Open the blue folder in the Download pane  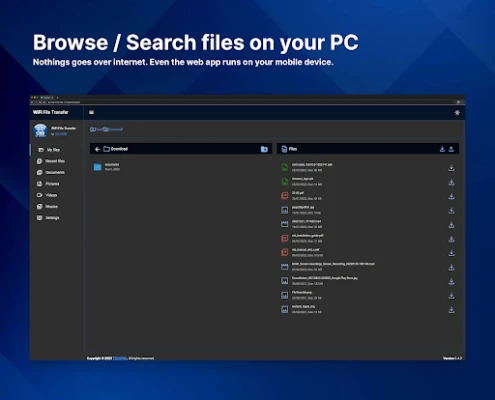(x=97, y=167)
